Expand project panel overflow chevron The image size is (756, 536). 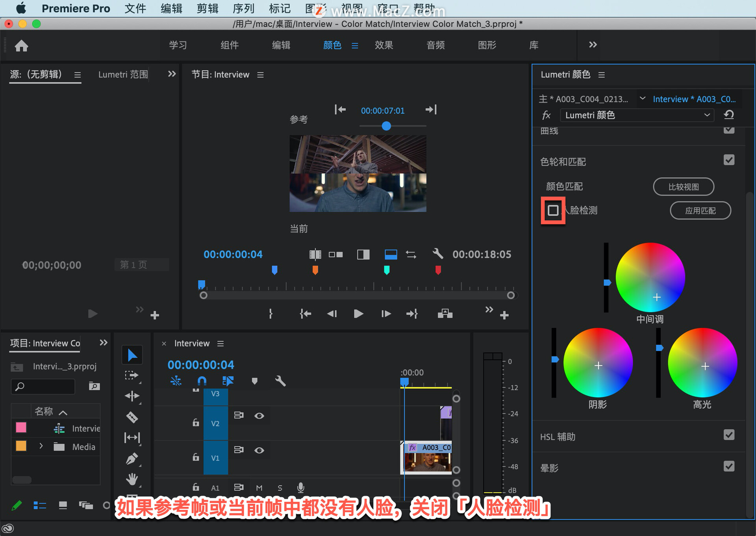(103, 342)
